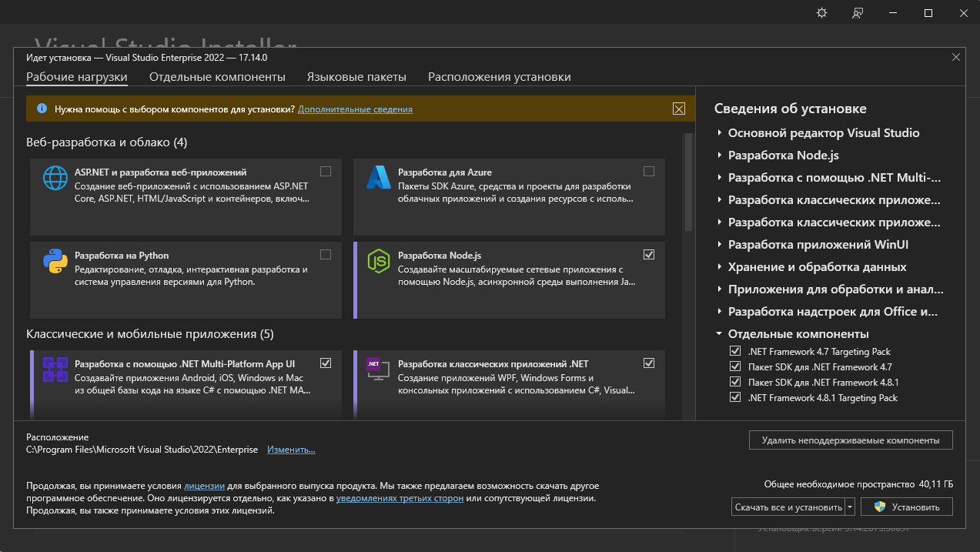Click the Изменить location link
Screen dimensions: 980x552
click(291, 450)
